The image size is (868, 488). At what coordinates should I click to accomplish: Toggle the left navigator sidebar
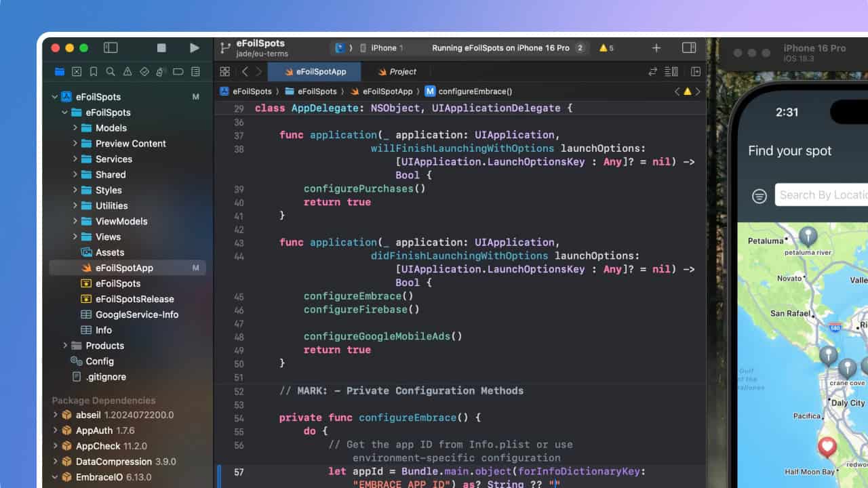[x=111, y=48]
